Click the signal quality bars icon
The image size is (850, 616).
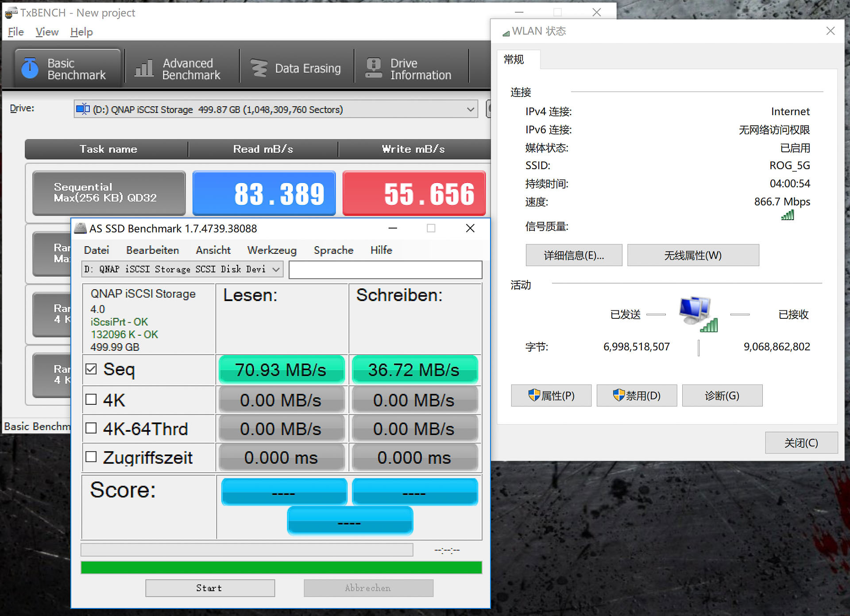788,215
